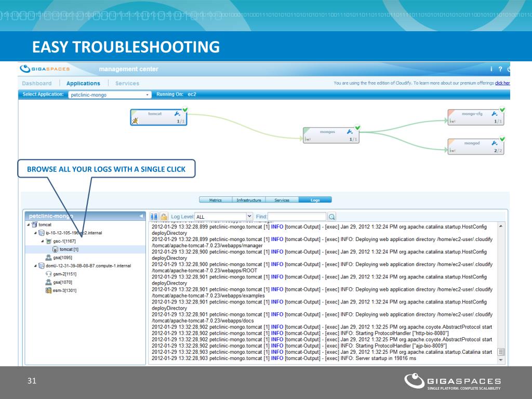Click 'Running On: ec2' label
The width and height of the screenshot is (532, 399).
(176, 95)
